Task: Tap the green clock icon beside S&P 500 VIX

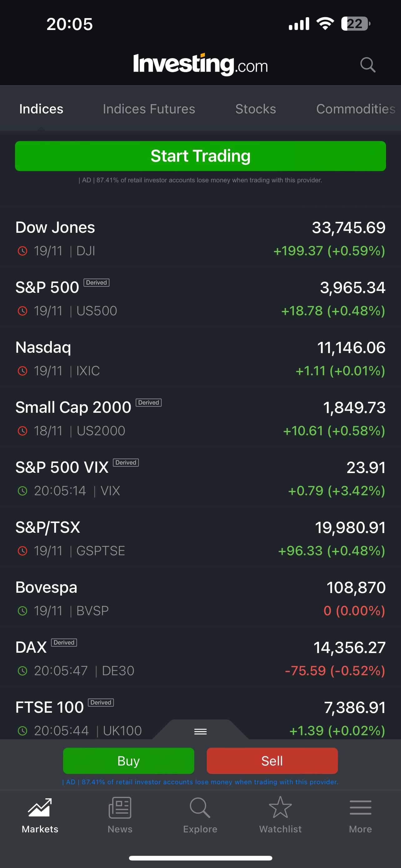Action: [22, 491]
